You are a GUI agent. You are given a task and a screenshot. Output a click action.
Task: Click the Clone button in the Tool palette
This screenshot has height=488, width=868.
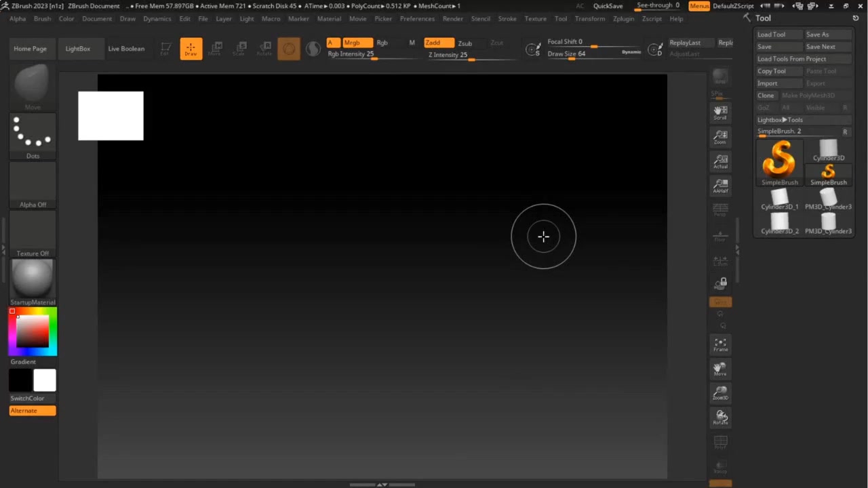[x=765, y=95]
